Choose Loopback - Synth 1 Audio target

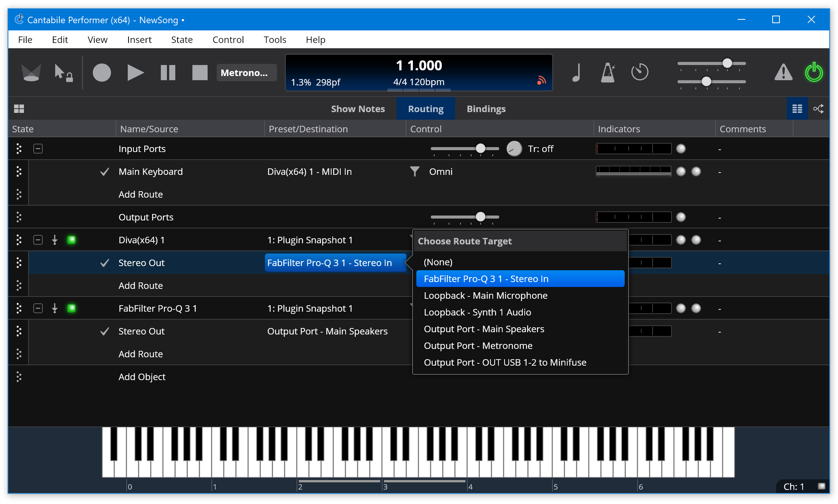520,312
